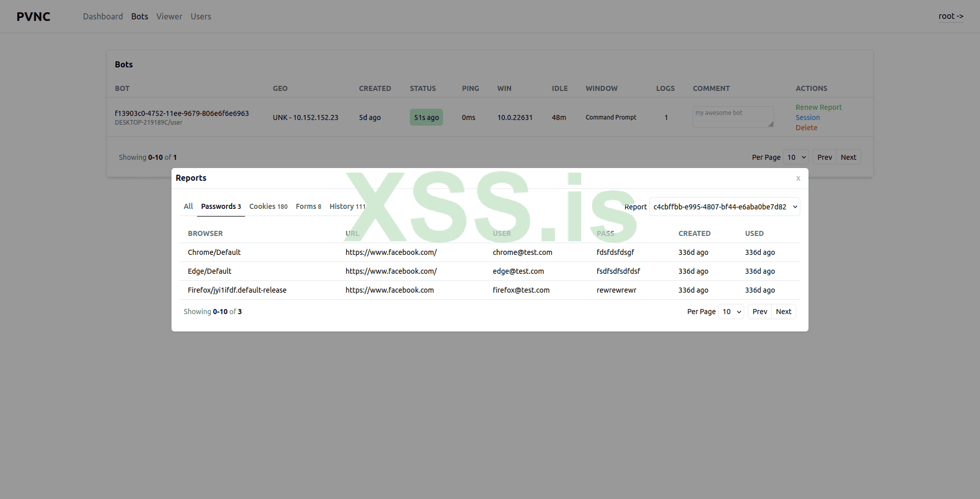Click the BROWSER column header in Reports
Viewport: 980px width, 499px height.
click(x=205, y=233)
